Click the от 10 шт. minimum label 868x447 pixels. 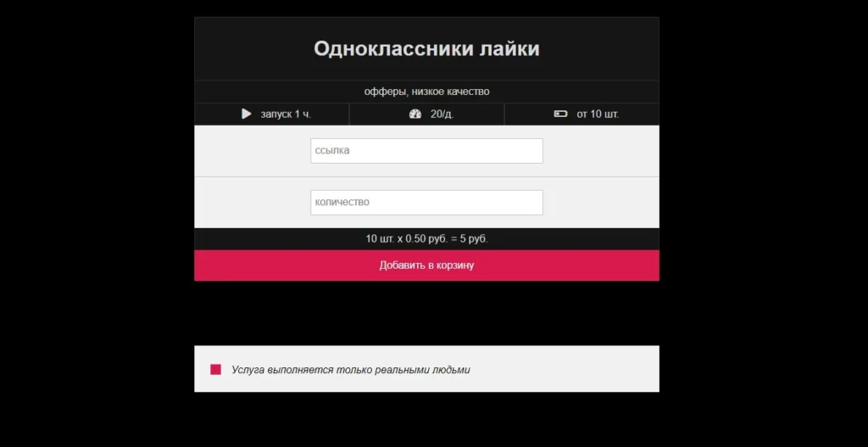click(x=598, y=115)
